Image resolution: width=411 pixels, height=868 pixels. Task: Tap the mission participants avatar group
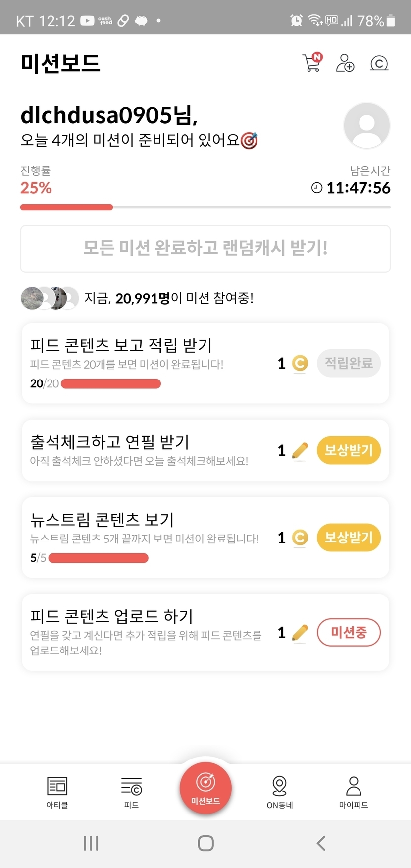(50, 298)
